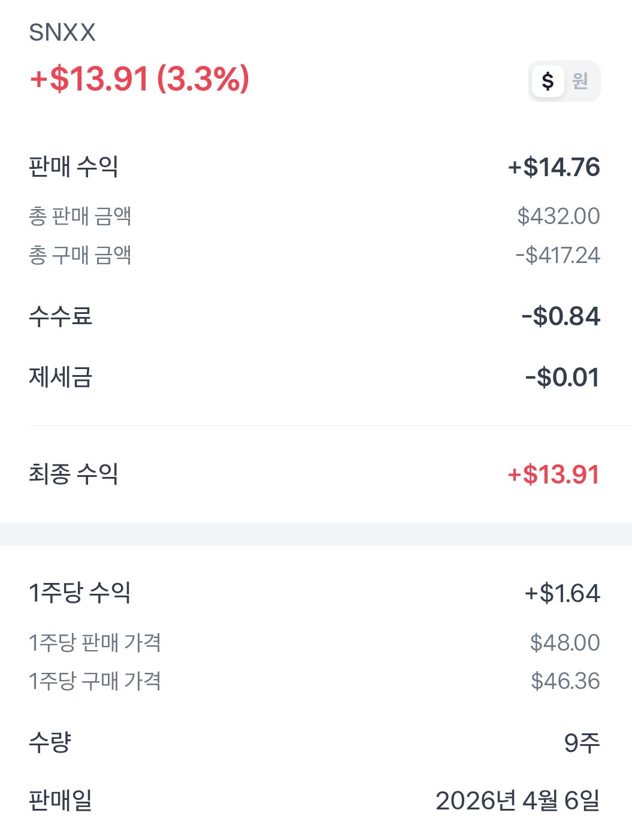Viewport: 632px width, 840px height.
Task: Tap the 최종 수익 final profit label
Action: (x=74, y=475)
